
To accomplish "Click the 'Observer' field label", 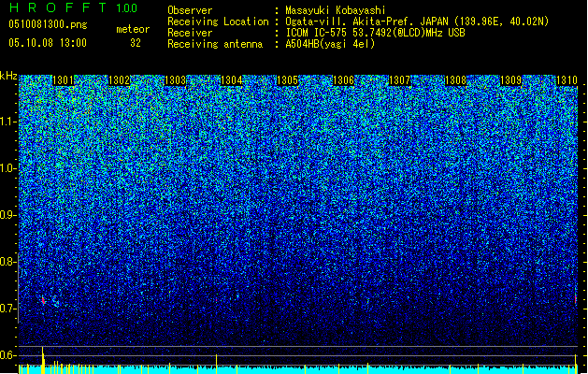I will (x=190, y=10).
